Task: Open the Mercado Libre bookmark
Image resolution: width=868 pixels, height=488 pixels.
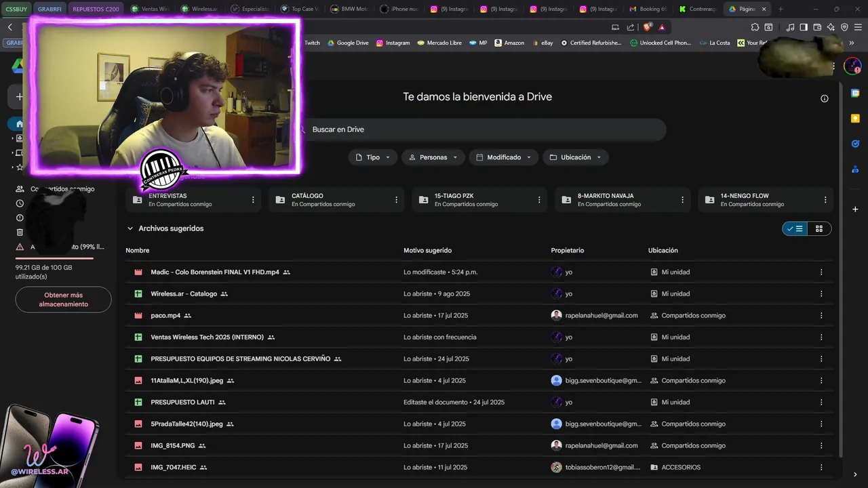Action: tap(439, 43)
